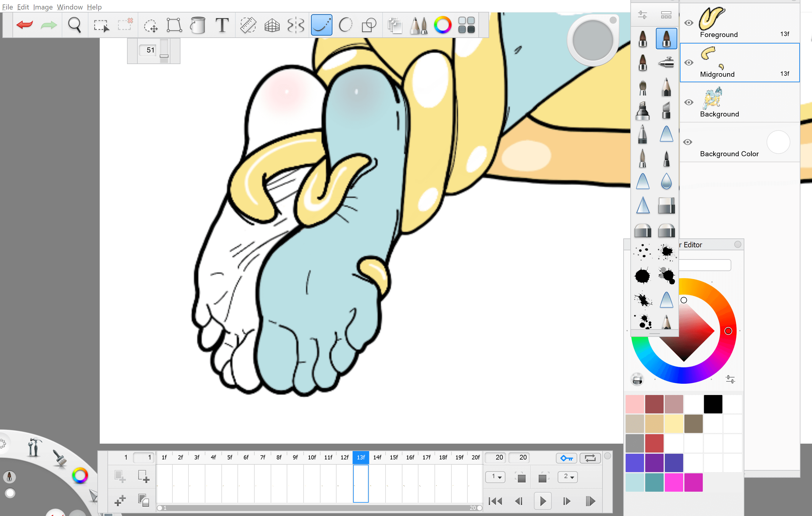Select the Ruler tool
This screenshot has width=812, height=516.
click(248, 25)
